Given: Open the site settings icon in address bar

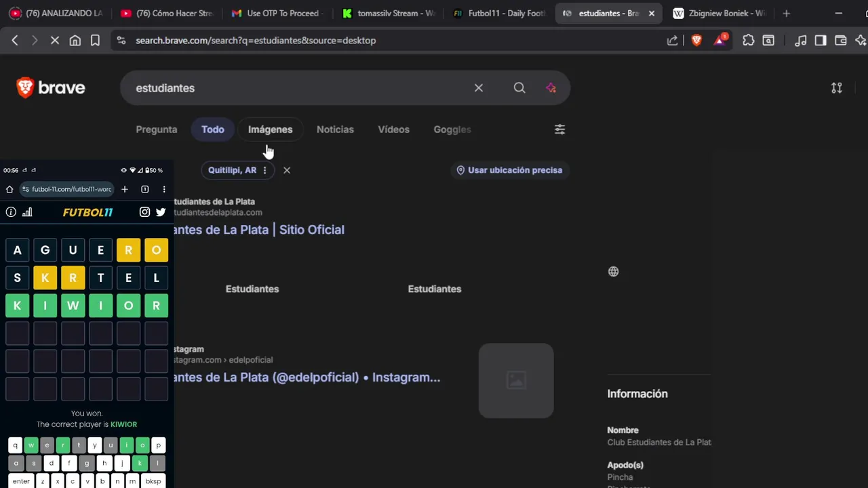Looking at the screenshot, I should tap(121, 41).
